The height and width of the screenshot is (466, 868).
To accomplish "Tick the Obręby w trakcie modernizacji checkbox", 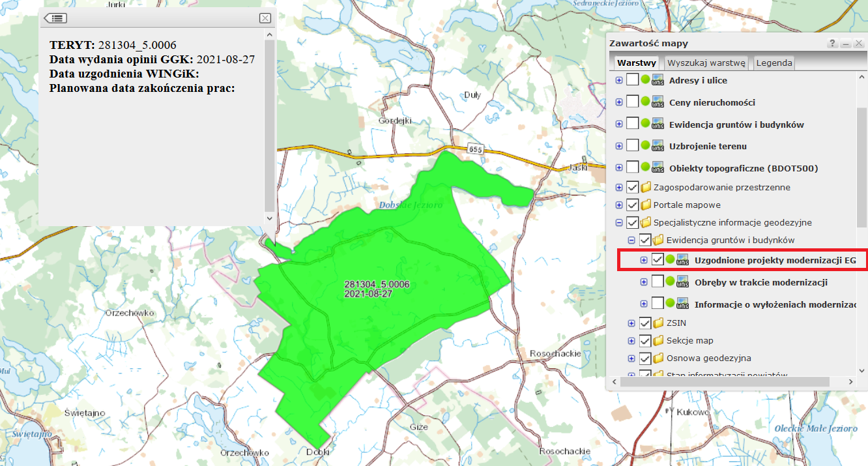I will (x=658, y=282).
